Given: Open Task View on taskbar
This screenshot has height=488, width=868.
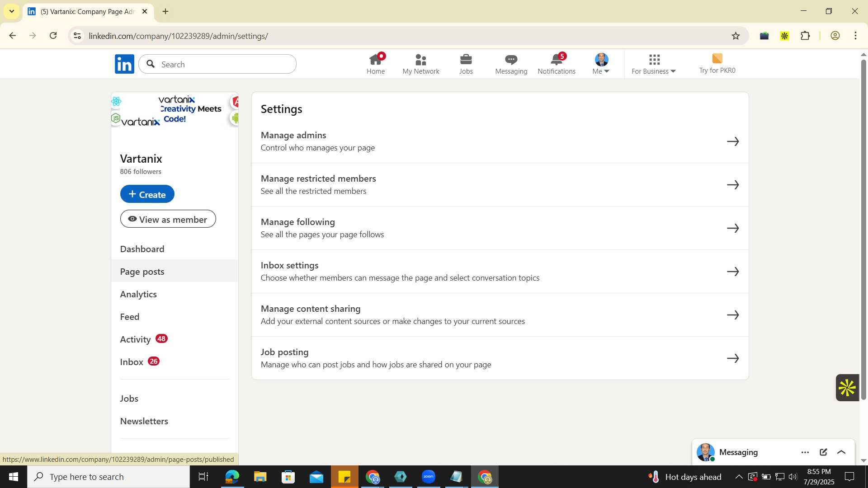Looking at the screenshot, I should pos(203,477).
